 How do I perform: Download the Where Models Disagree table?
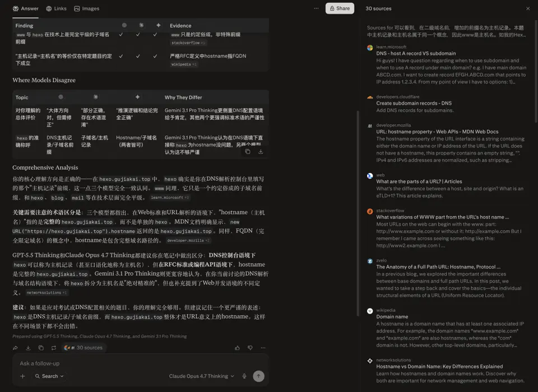click(261, 152)
